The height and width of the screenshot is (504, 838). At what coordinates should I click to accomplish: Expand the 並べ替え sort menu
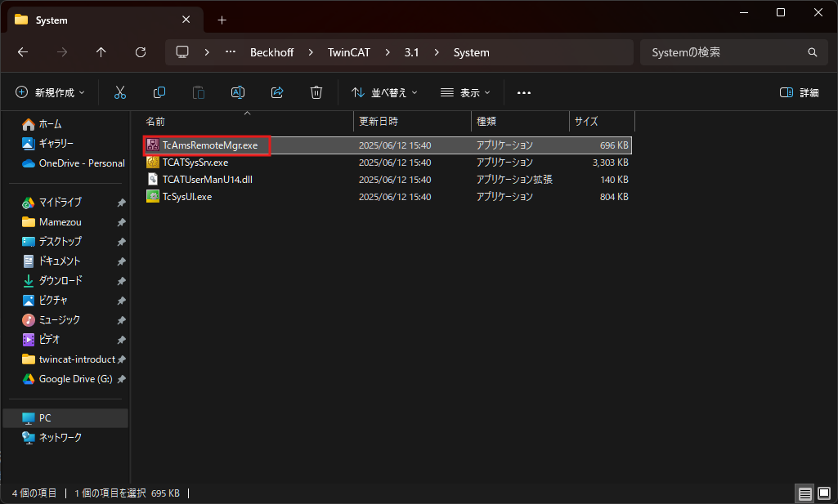point(384,93)
